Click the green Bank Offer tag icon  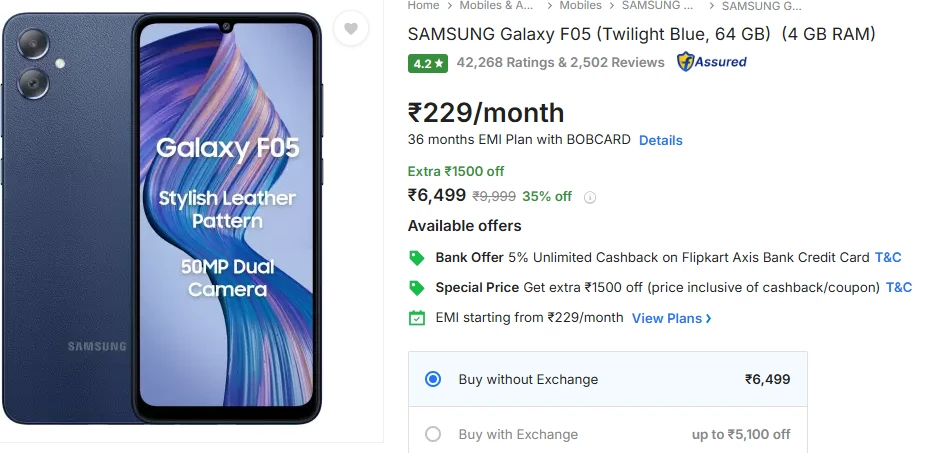tap(417, 258)
